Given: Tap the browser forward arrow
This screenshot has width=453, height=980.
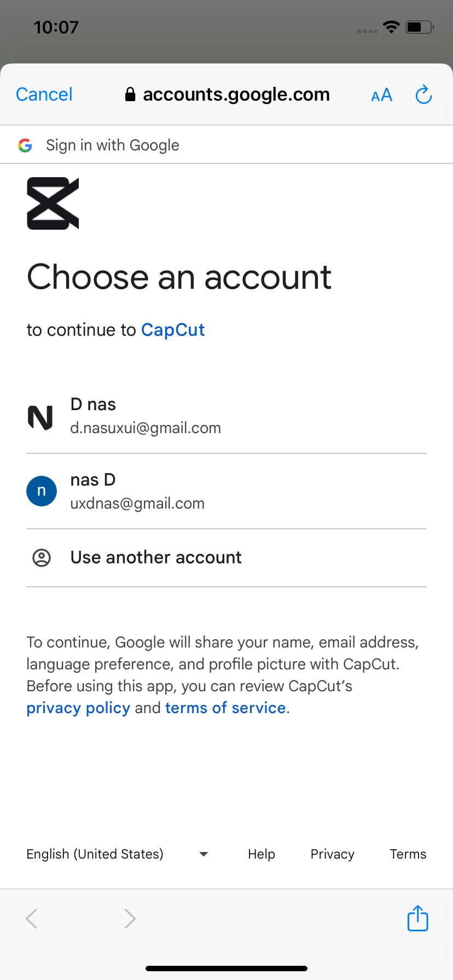Looking at the screenshot, I should point(130,919).
